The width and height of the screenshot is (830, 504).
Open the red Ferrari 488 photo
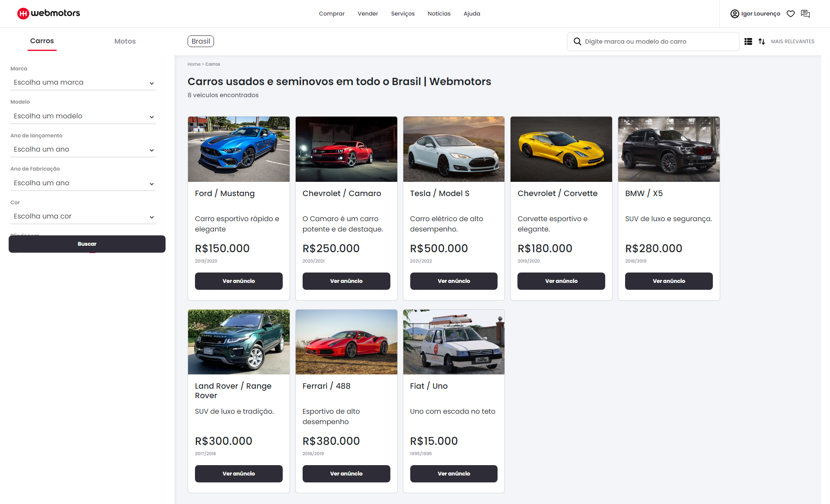(x=346, y=342)
